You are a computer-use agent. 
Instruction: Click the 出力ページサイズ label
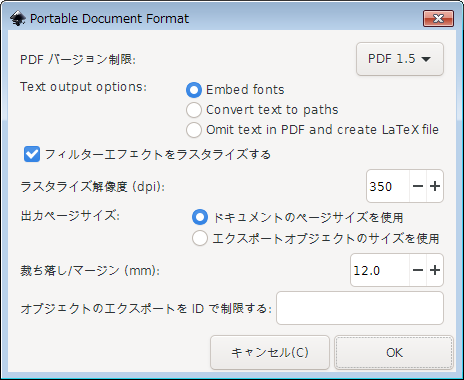(x=70, y=216)
